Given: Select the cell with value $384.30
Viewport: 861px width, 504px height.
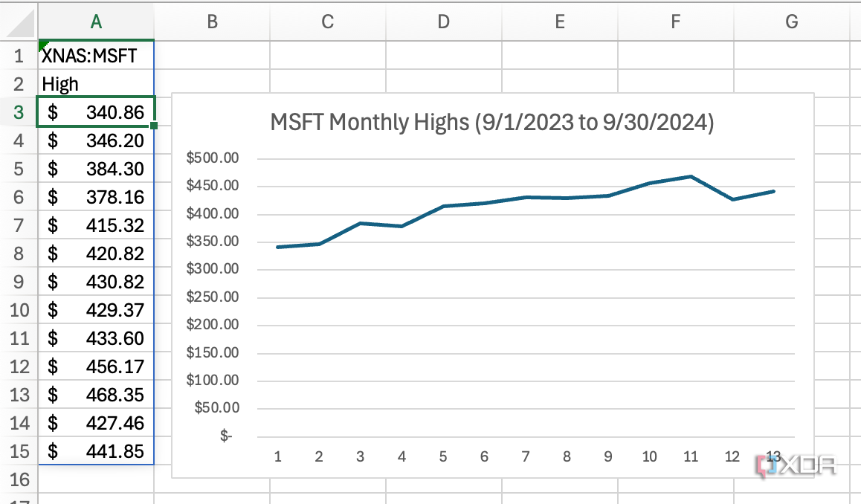Looking at the screenshot, I should (x=96, y=169).
